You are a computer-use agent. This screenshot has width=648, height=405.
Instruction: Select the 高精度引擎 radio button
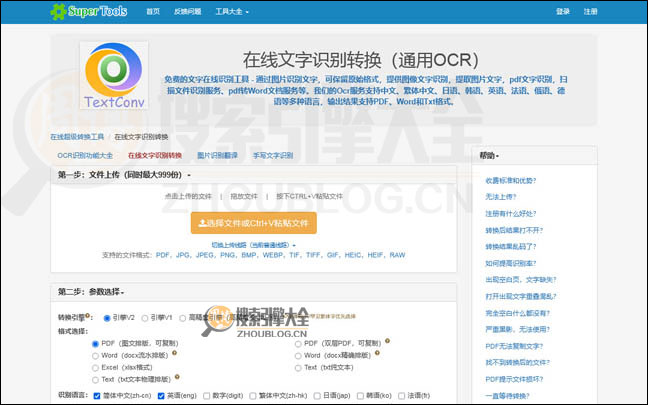click(x=183, y=318)
